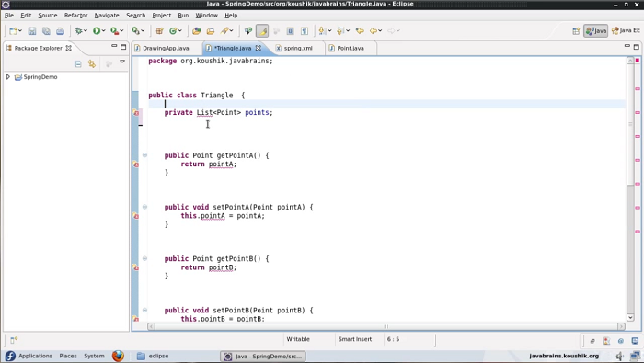Image resolution: width=644 pixels, height=363 pixels.
Task: Collapse the getPointA method fold
Action: (x=144, y=155)
